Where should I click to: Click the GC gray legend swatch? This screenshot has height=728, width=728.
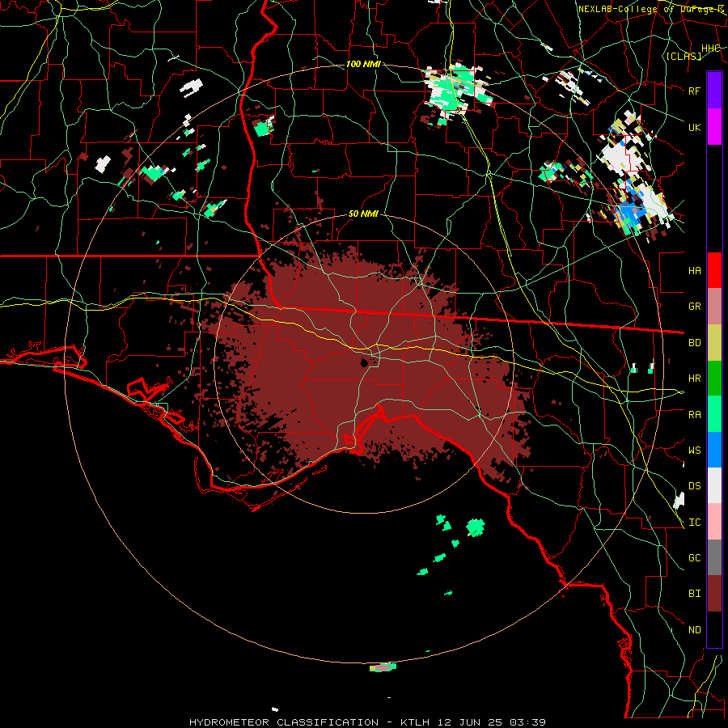[714, 557]
